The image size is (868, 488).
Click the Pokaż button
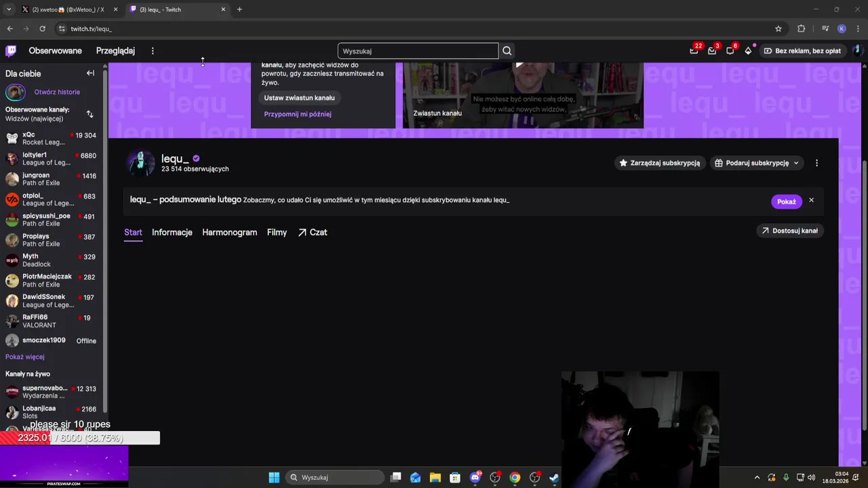(786, 201)
